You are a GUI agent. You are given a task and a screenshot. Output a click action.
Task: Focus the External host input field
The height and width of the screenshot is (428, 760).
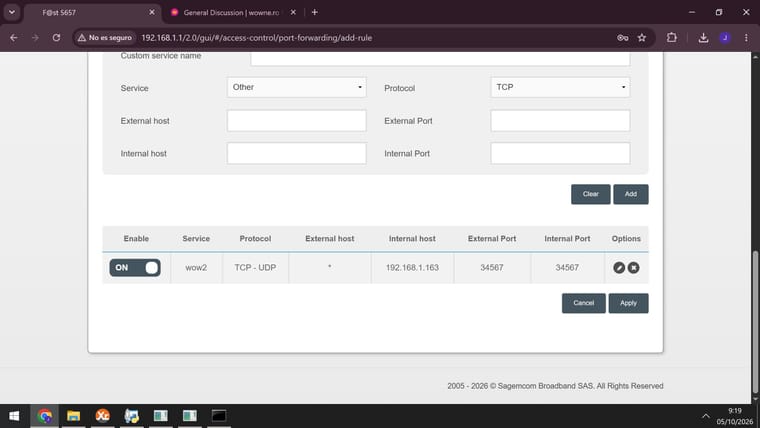(297, 121)
